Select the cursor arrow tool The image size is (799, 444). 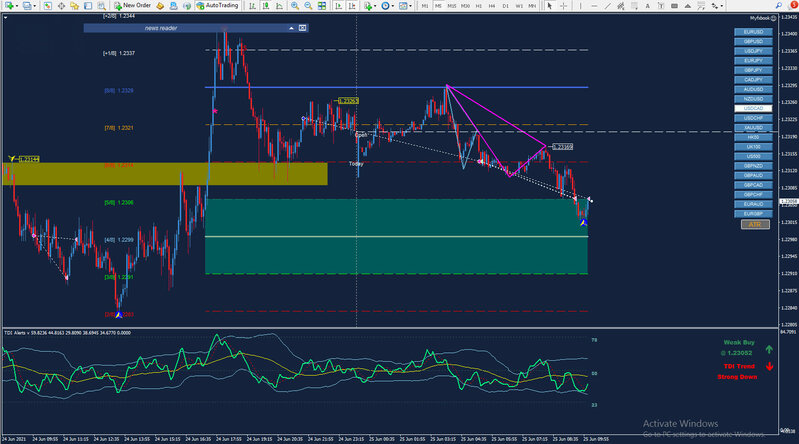[x=549, y=6]
